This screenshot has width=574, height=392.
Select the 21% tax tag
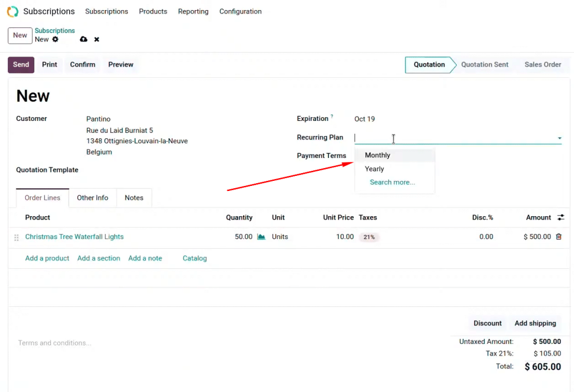click(x=369, y=237)
